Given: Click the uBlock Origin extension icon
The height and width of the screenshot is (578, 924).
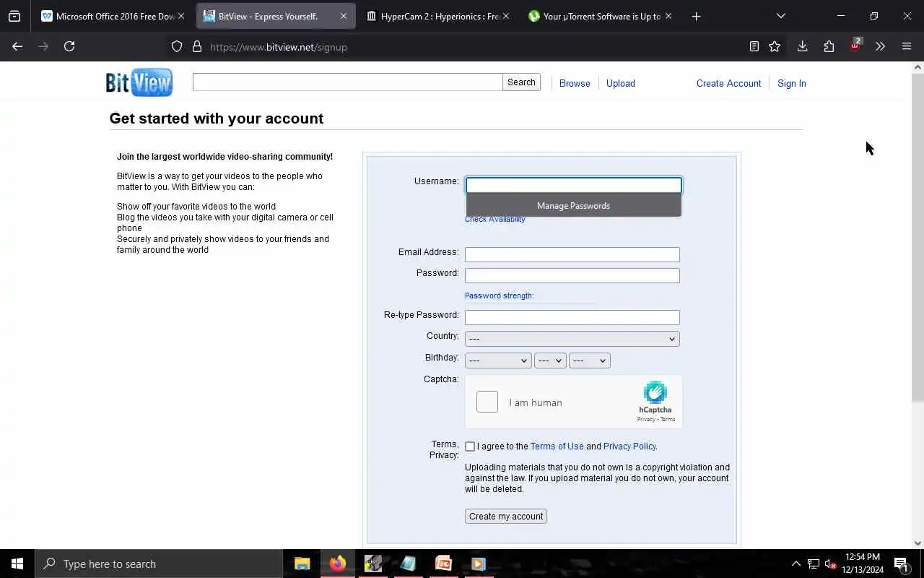Looking at the screenshot, I should 855,46.
